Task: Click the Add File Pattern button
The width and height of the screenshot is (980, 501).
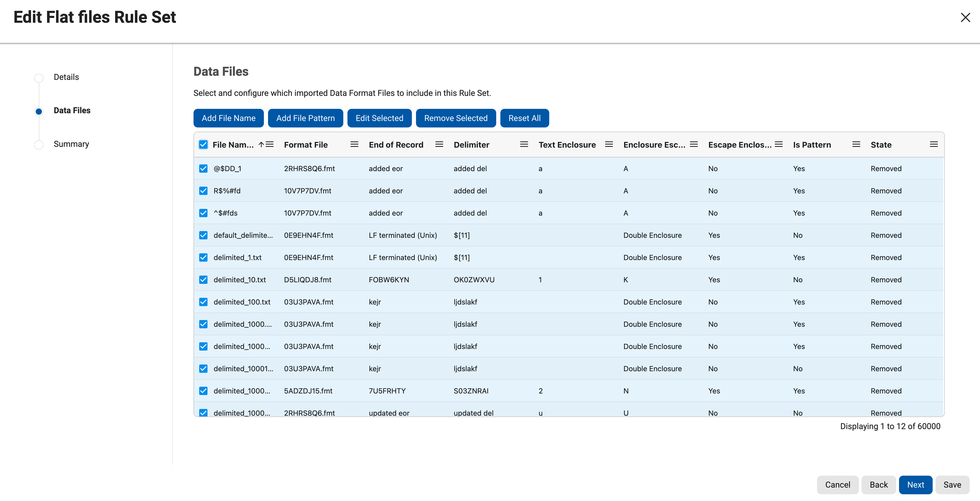Action: pos(306,118)
